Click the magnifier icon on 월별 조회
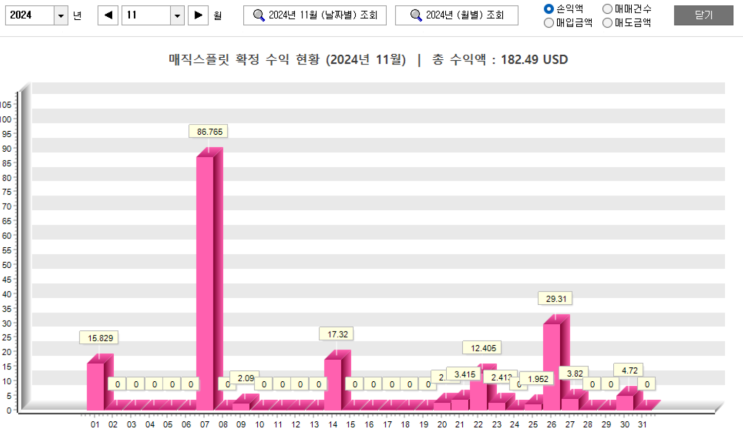This screenshot has width=743, height=439. tap(416, 15)
